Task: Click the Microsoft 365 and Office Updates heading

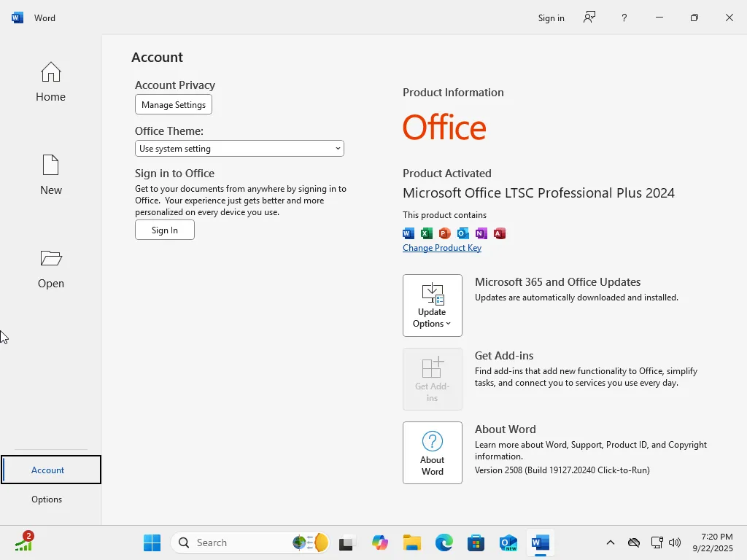Action: tap(557, 282)
